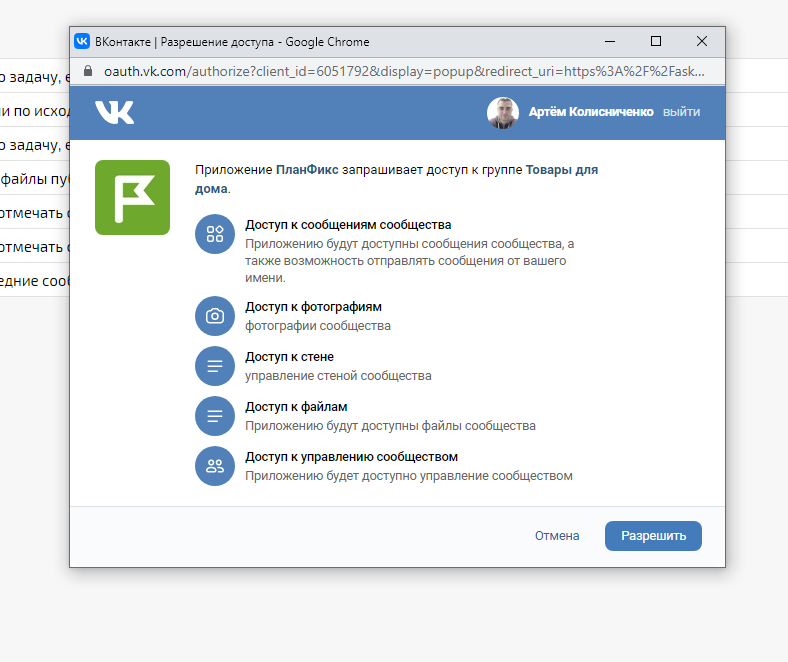Click the files access lines icon
This screenshot has width=788, height=662.
point(215,416)
